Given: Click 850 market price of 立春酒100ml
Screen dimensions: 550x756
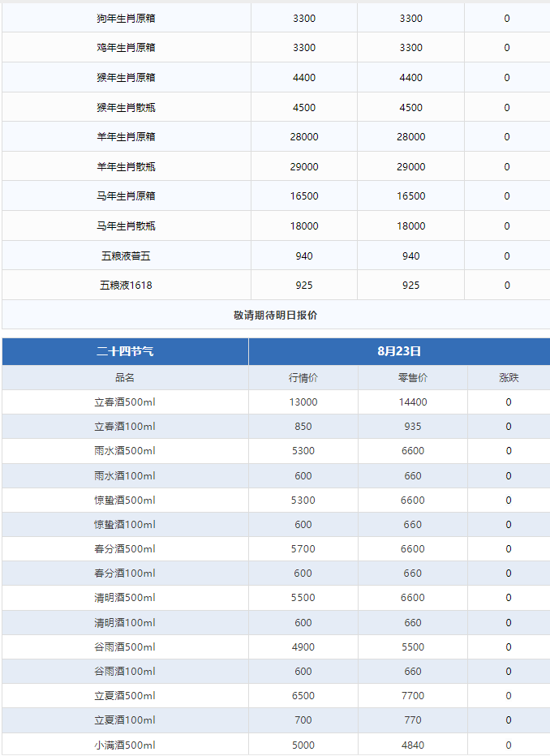Looking at the screenshot, I should [x=303, y=427].
